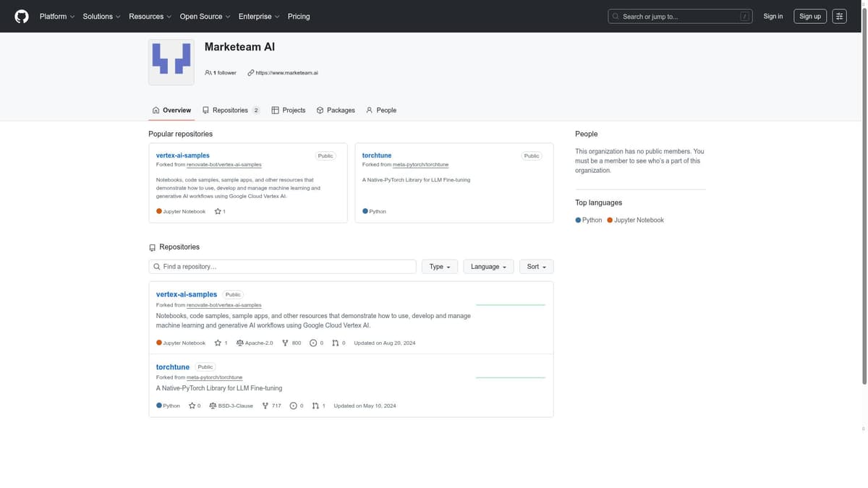Click the Sign in link
This screenshot has height=488, width=868.
(x=773, y=16)
